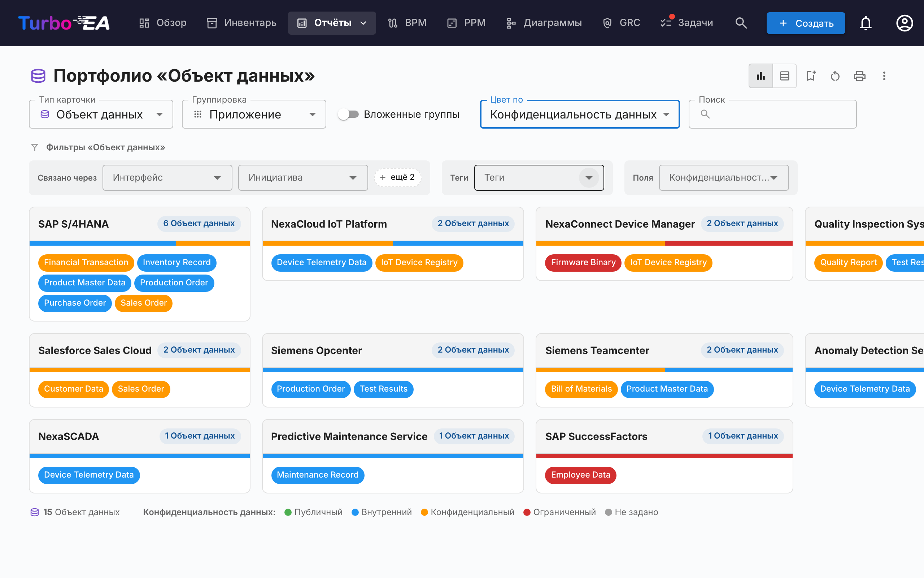924x578 pixels.
Task: Open Задачи navigation item
Action: 687,23
